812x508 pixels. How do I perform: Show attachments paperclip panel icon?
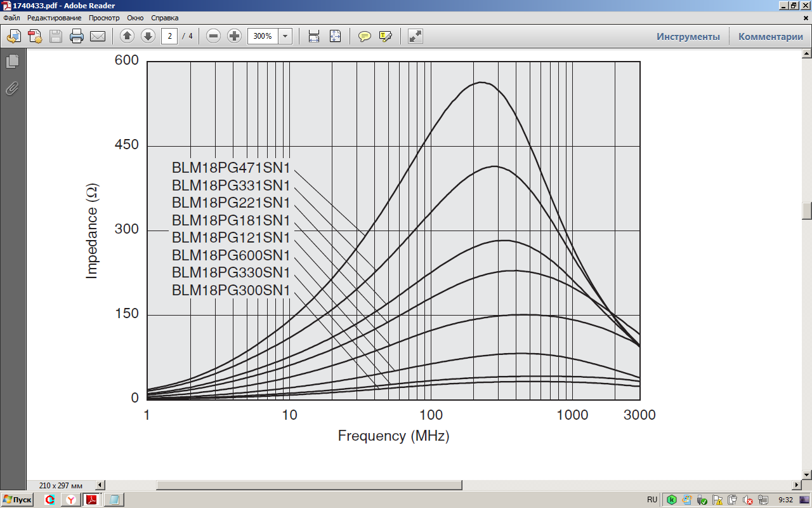tap(13, 88)
